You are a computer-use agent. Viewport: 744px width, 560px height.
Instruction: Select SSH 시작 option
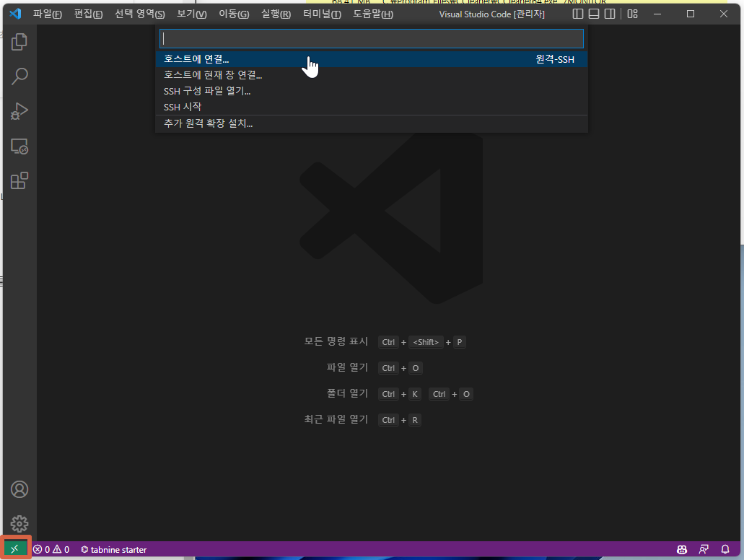click(372, 107)
